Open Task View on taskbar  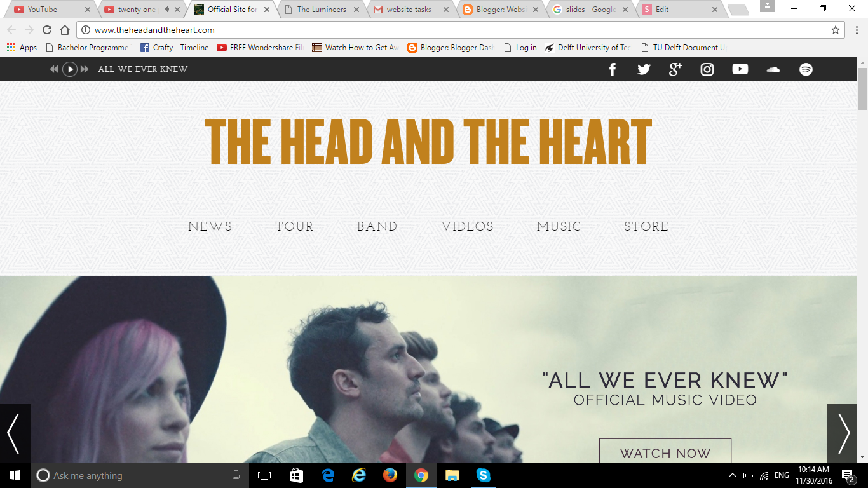click(x=264, y=475)
